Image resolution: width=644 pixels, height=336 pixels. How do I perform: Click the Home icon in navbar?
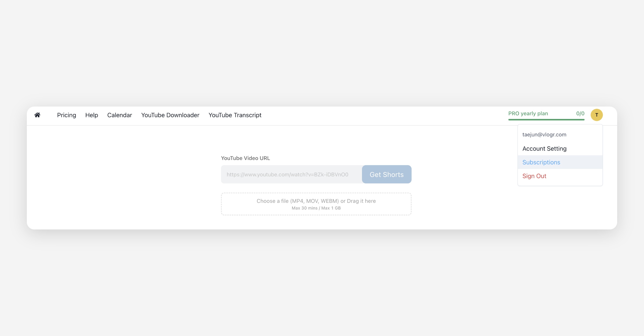pyautogui.click(x=37, y=115)
